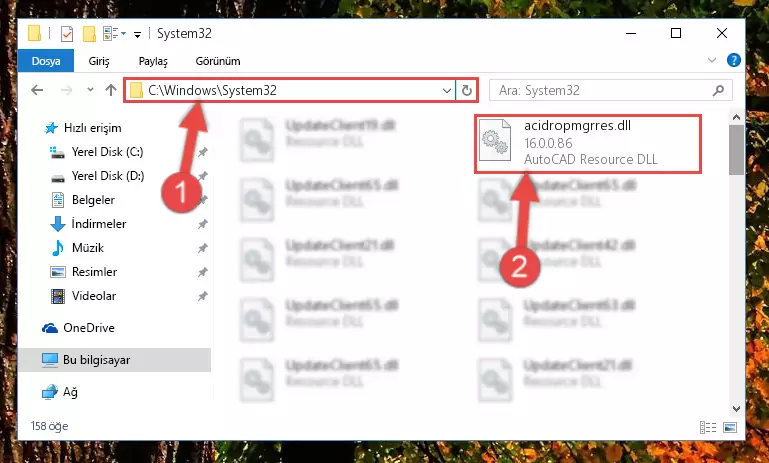Switch to details view icon
Screen dimensions: 769x463
tap(708, 427)
